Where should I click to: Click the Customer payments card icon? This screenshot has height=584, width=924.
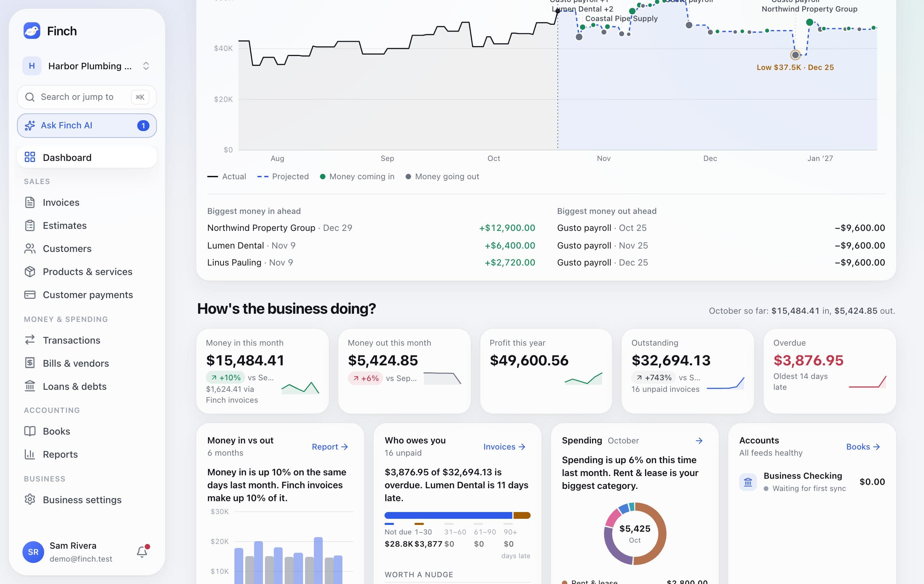click(x=30, y=294)
